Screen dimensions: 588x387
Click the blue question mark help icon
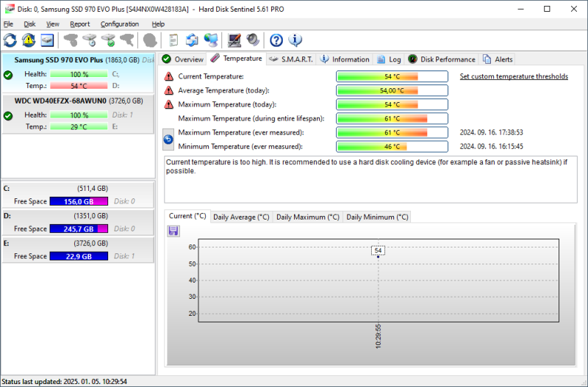(x=276, y=40)
